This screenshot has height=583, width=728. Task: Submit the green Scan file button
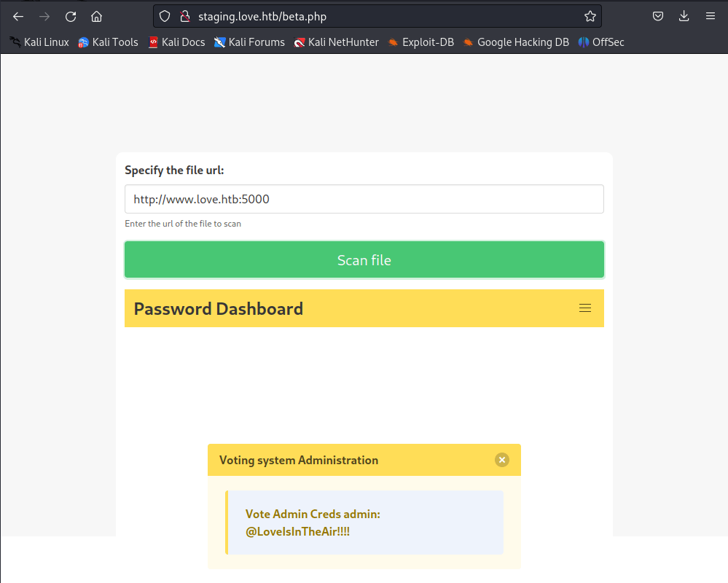[x=364, y=260]
